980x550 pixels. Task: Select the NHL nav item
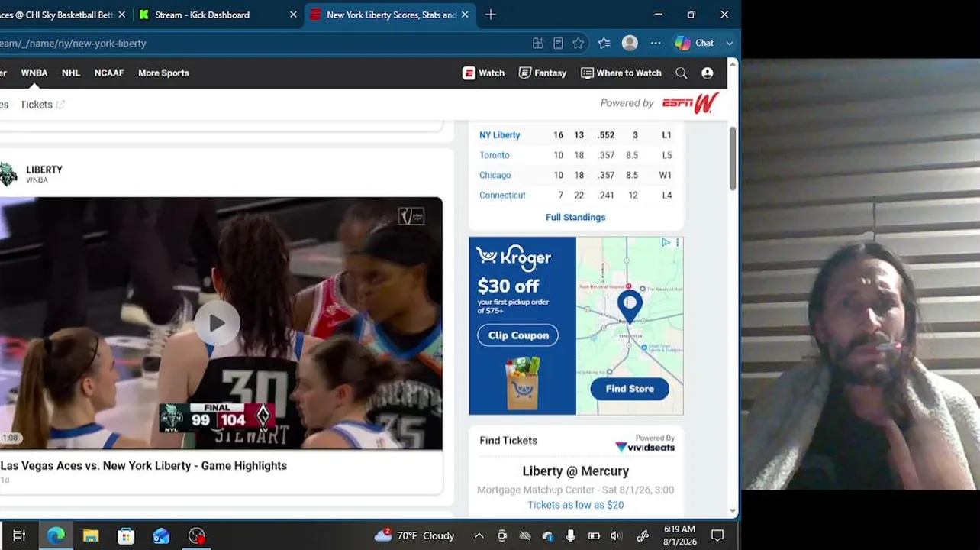(71, 73)
